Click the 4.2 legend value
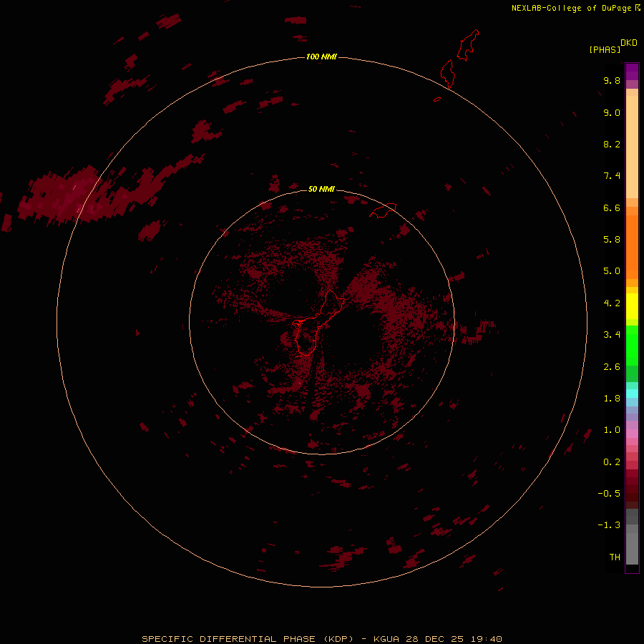The image size is (644, 644). [612, 303]
